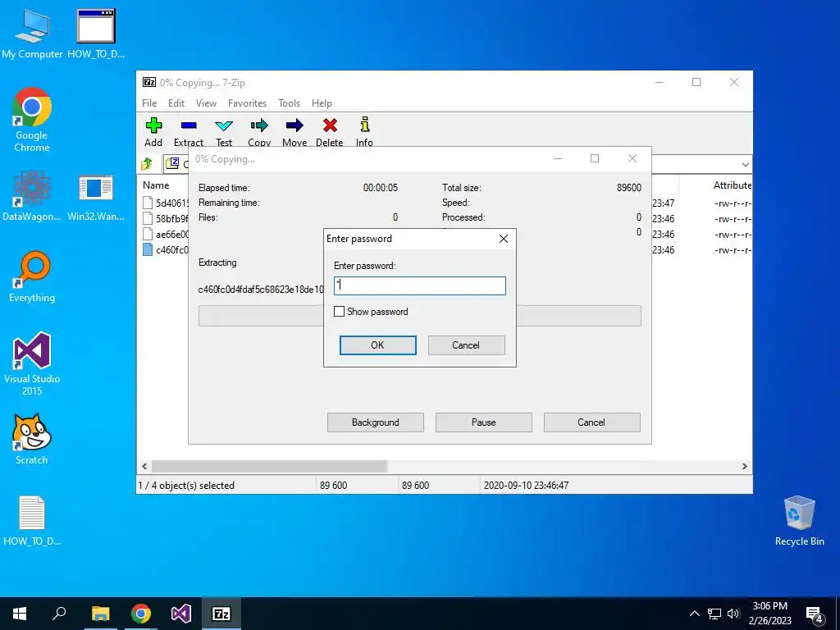The width and height of the screenshot is (840, 630).
Task: Click the Background button
Action: coord(376,422)
